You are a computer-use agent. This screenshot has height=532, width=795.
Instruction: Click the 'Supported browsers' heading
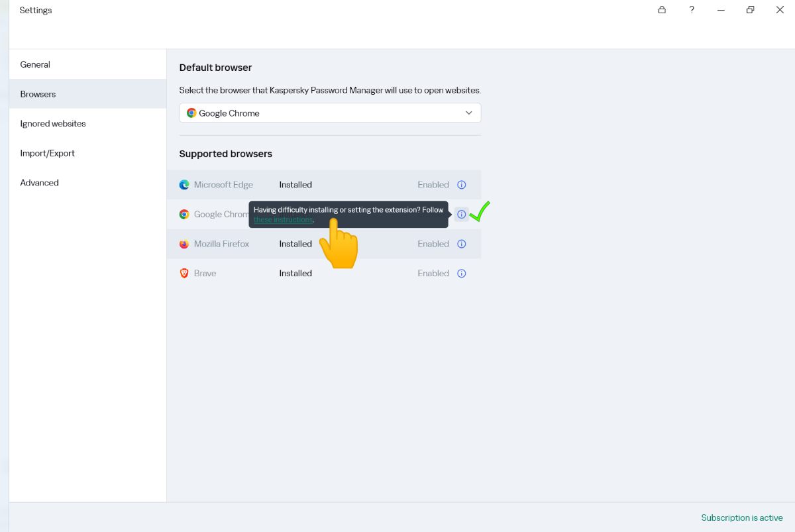click(x=226, y=154)
